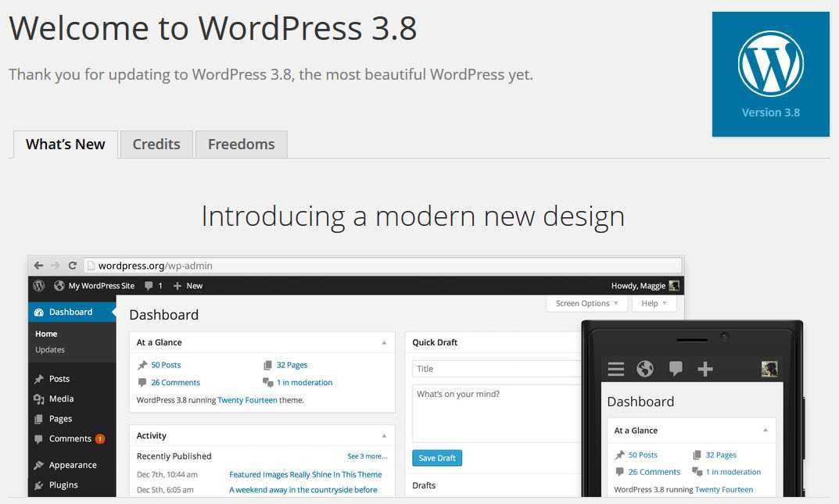Click the orange comments count badge

click(x=100, y=439)
